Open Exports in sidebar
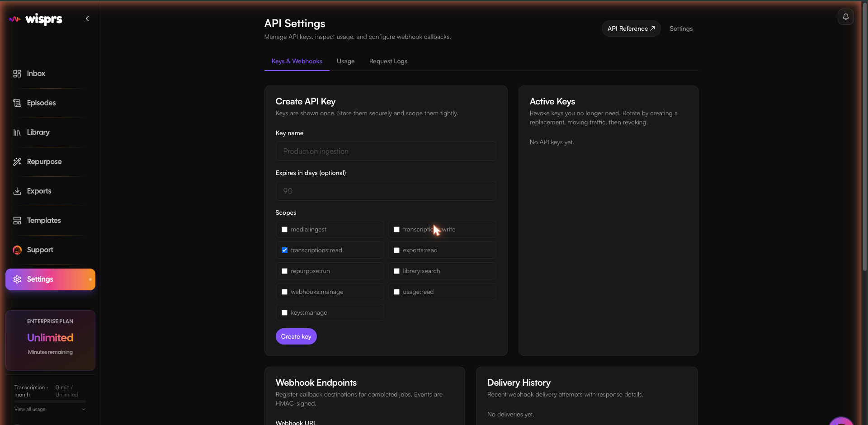Image resolution: width=868 pixels, height=425 pixels. coord(39,191)
